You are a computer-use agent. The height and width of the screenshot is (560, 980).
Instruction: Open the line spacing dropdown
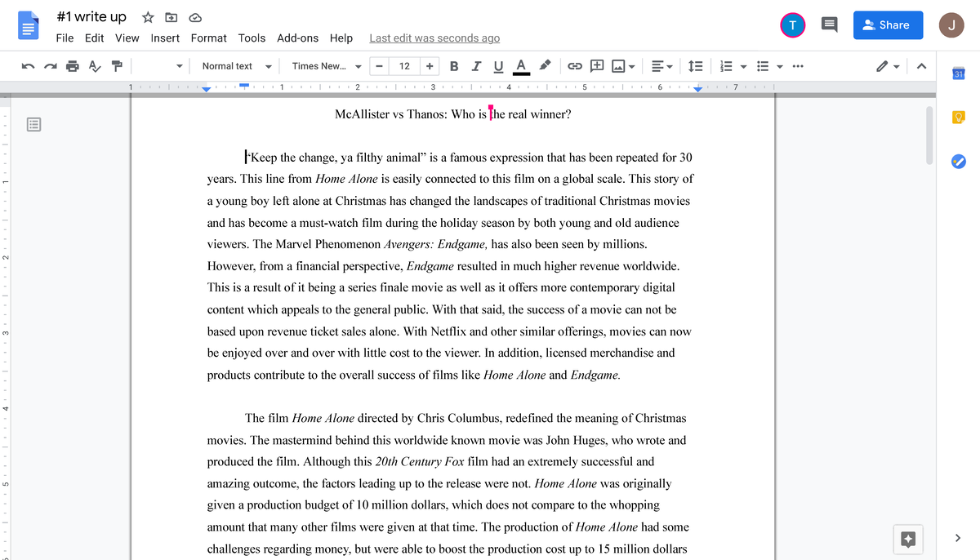click(x=696, y=66)
